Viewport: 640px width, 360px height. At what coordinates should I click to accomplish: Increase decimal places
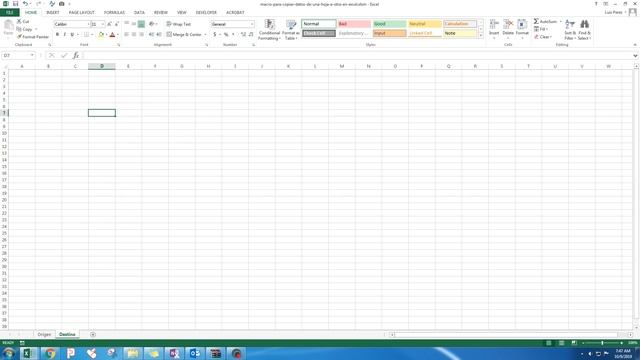click(243, 35)
